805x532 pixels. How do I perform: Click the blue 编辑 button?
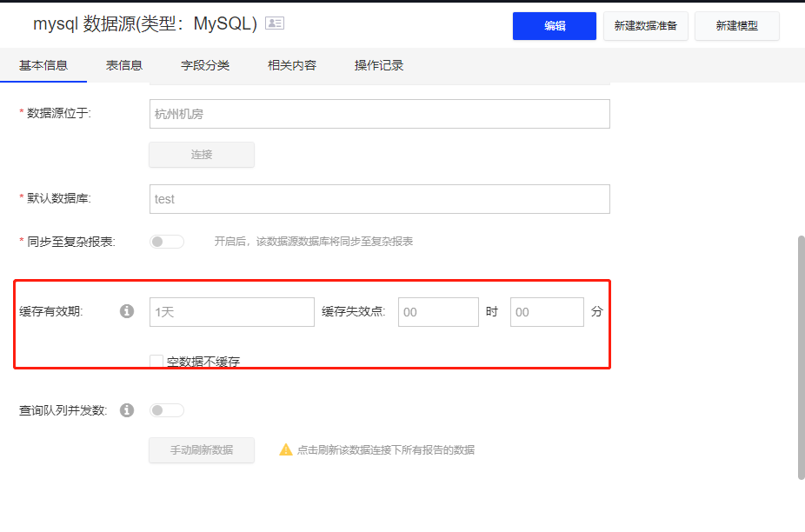(x=554, y=25)
